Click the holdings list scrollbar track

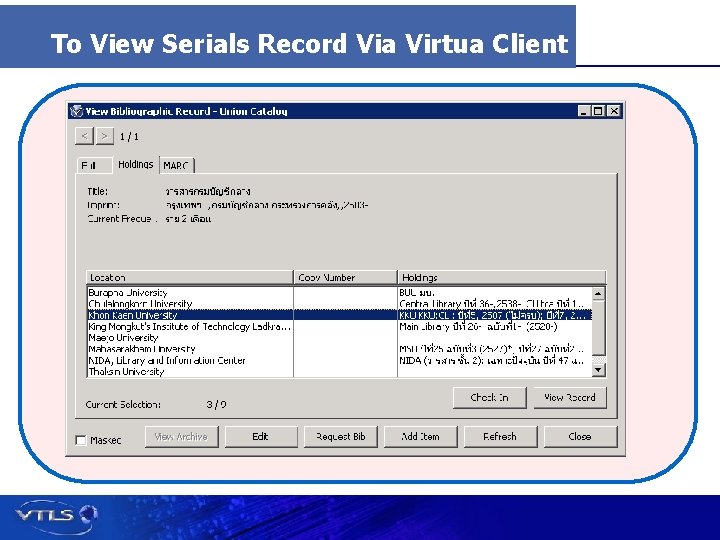point(598,360)
